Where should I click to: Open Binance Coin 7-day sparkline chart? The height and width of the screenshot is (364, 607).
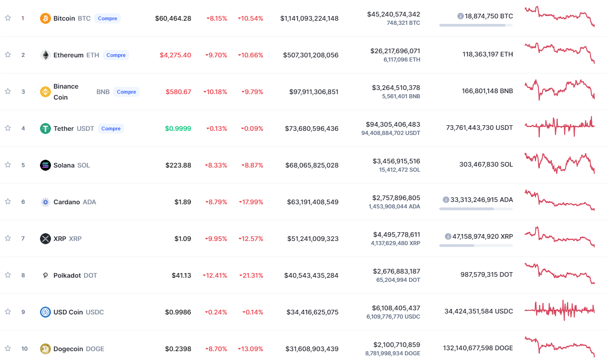click(x=560, y=90)
